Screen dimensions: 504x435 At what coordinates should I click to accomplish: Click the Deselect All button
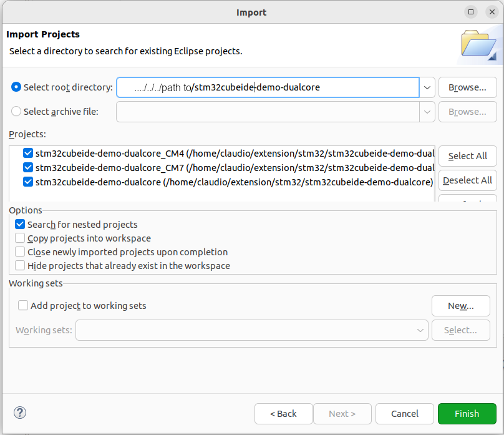467,180
